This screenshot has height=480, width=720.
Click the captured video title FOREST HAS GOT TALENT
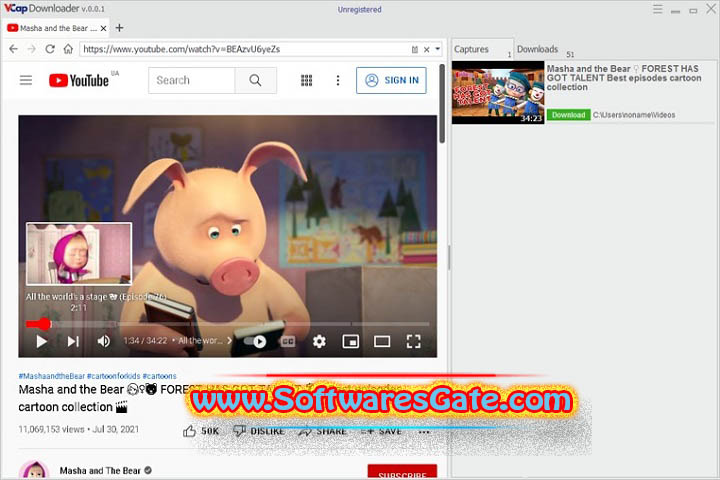pos(624,78)
